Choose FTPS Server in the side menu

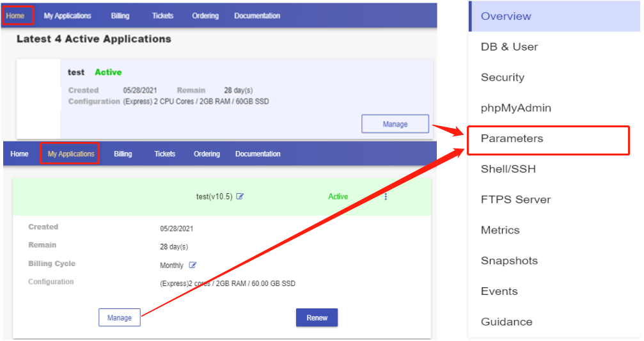[x=515, y=200]
